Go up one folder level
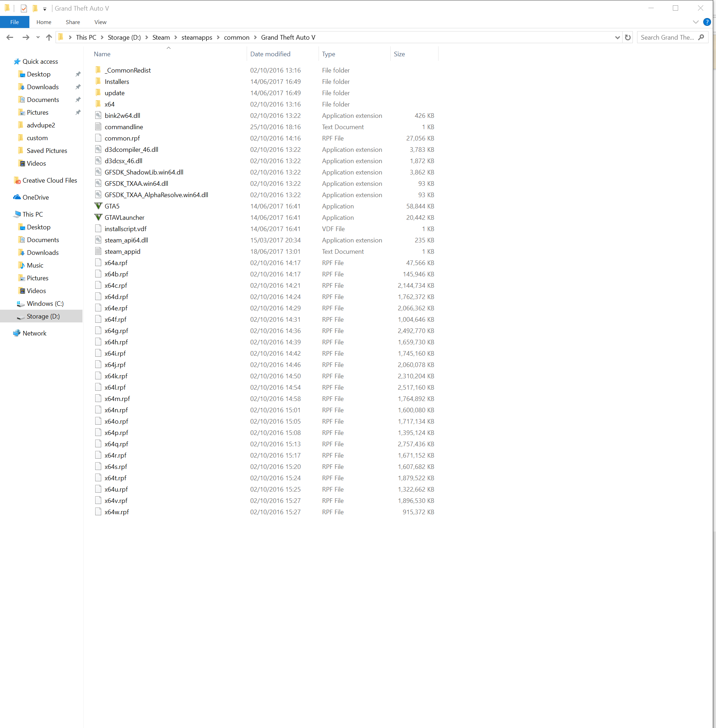The height and width of the screenshot is (728, 716). point(49,37)
